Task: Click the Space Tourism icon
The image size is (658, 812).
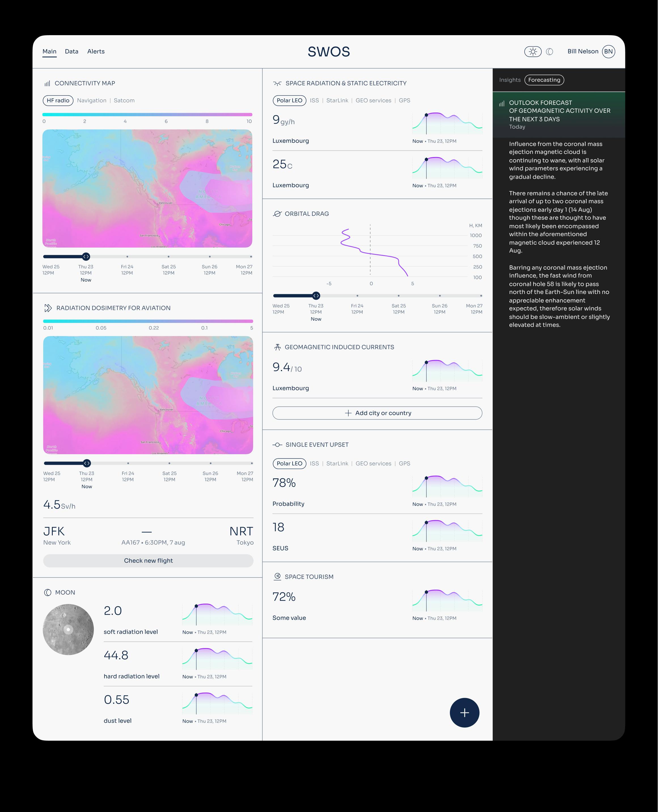Action: click(278, 577)
